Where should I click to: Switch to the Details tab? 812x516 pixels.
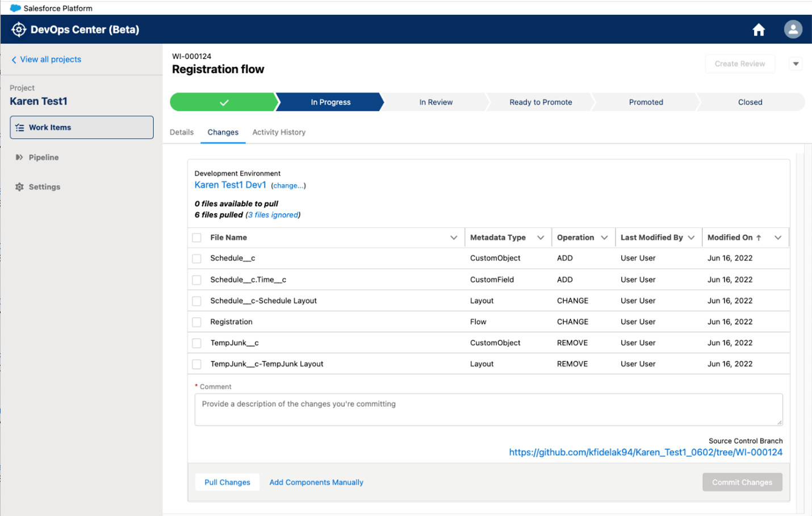(x=182, y=132)
